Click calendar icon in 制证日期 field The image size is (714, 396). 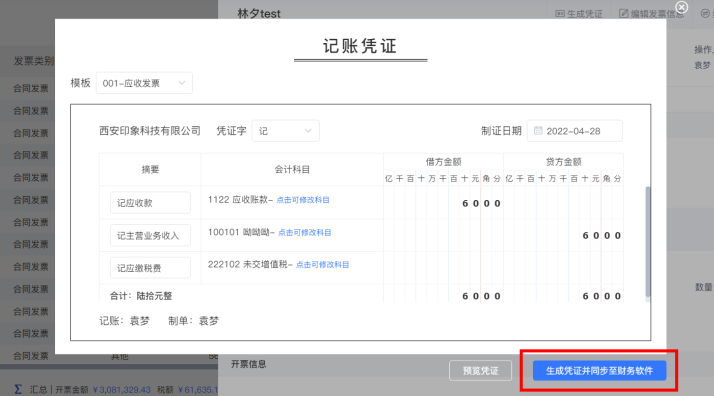pos(538,131)
